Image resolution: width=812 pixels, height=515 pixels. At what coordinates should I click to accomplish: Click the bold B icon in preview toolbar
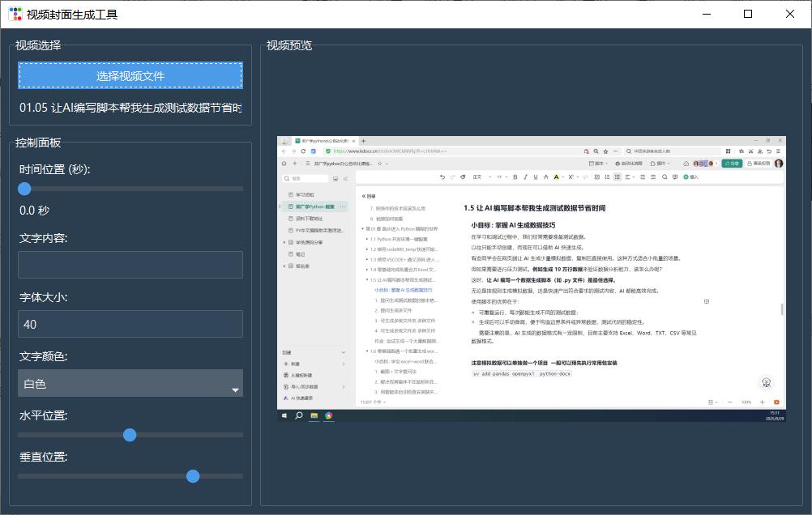click(515, 177)
